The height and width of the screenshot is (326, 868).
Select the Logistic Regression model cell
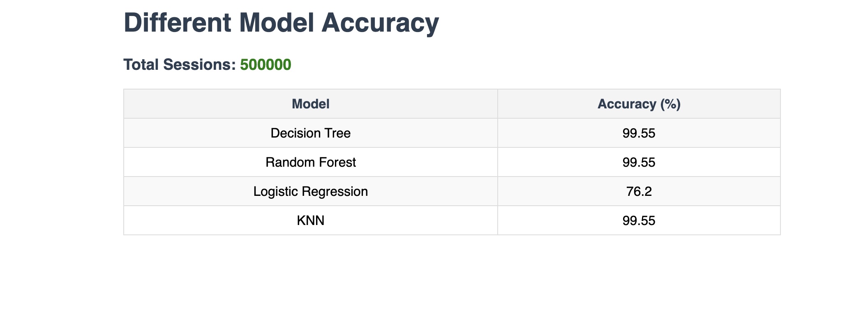(310, 191)
